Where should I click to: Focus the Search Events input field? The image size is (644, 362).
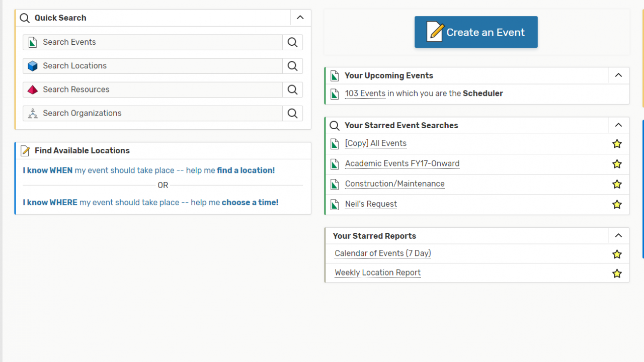pos(153,42)
